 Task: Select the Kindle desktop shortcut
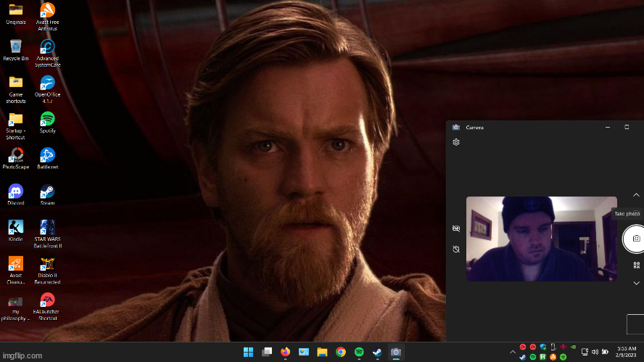16,231
